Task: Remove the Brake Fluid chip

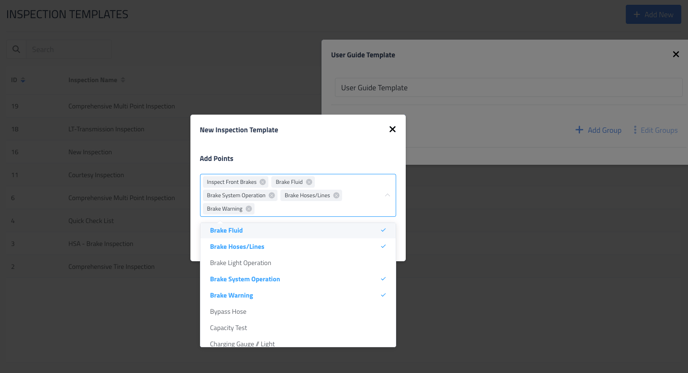Action: point(309,182)
